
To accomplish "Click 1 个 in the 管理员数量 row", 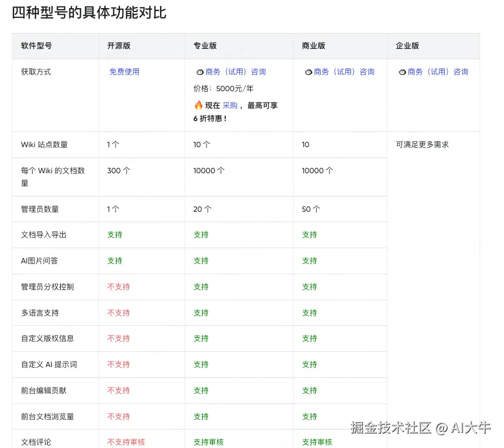I will [x=113, y=209].
